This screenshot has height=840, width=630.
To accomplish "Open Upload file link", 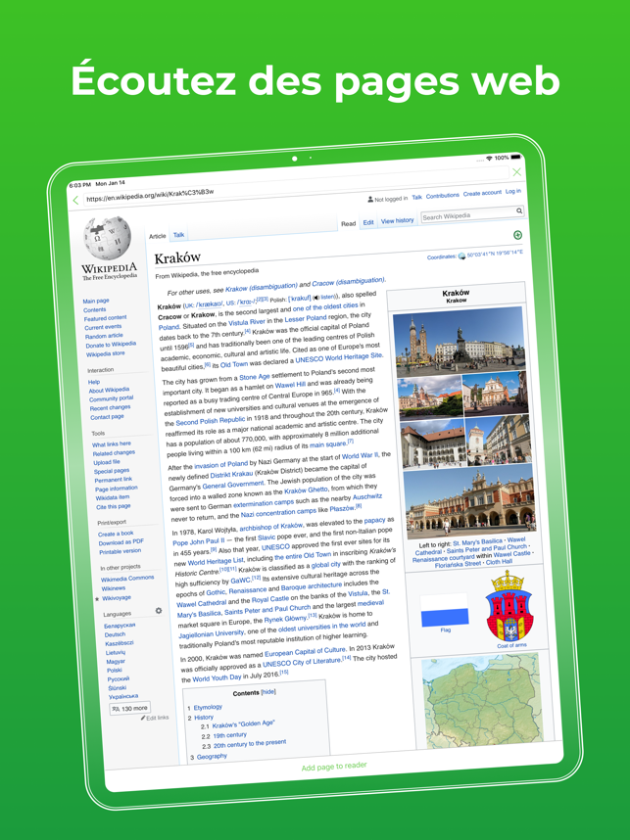I will coord(107,462).
